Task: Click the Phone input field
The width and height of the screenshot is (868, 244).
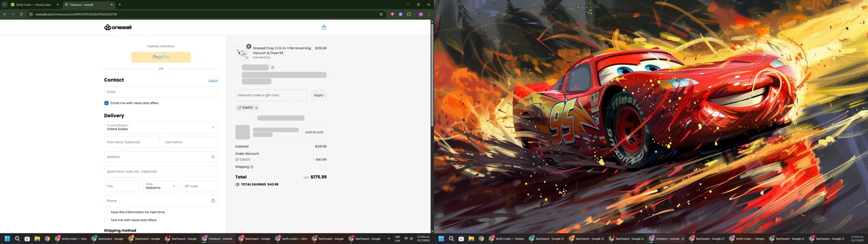Action: coord(161,201)
